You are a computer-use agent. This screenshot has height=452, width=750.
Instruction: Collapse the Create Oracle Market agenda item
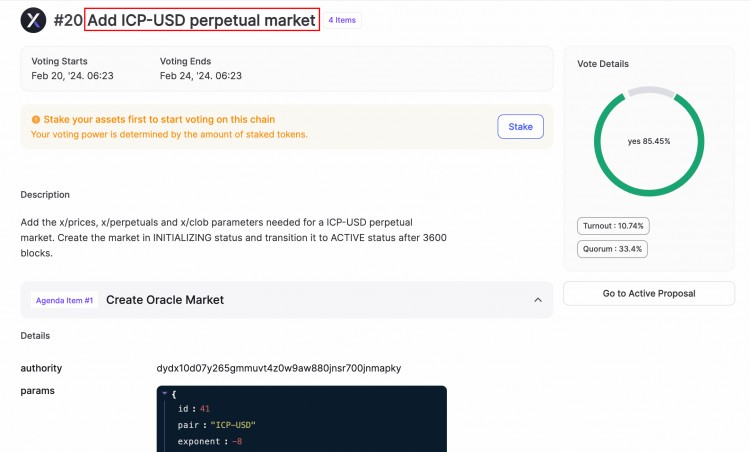538,300
